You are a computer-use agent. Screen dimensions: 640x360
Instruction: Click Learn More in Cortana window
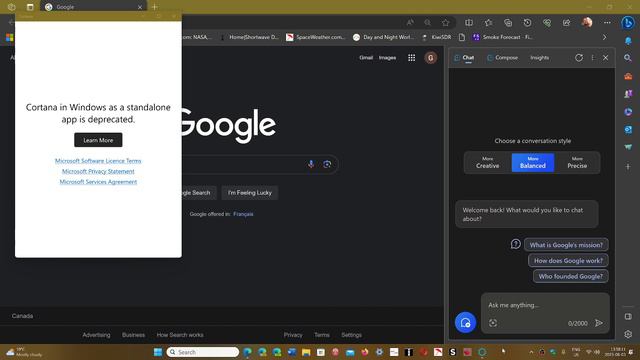pyautogui.click(x=98, y=140)
